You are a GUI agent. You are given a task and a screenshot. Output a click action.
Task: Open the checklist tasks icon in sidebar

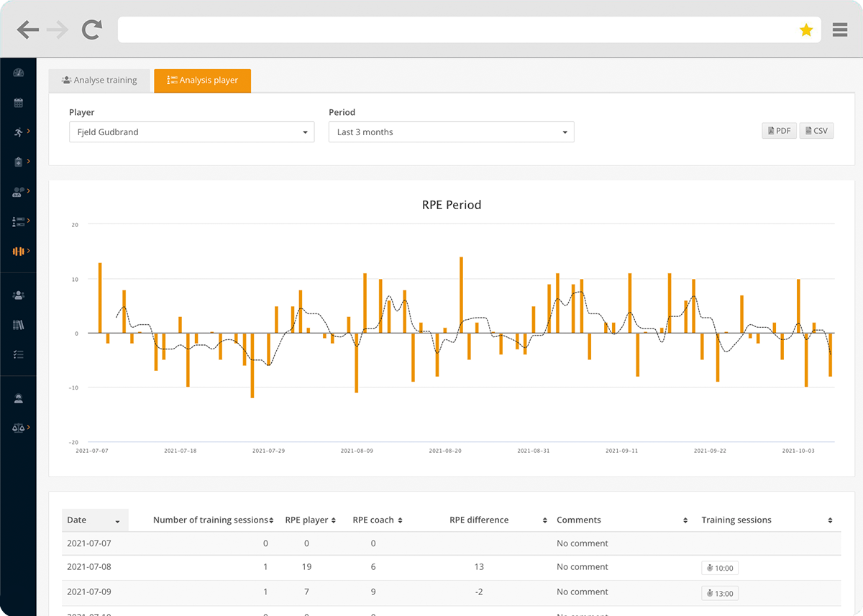19,354
